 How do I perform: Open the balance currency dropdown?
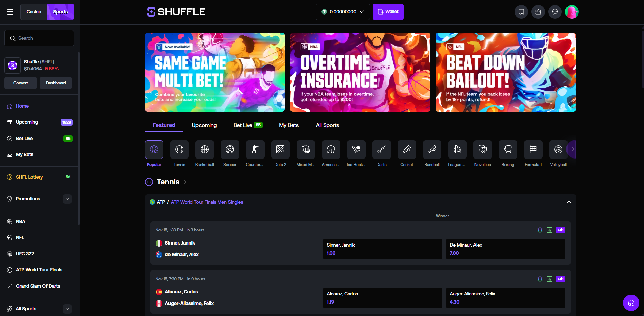(x=343, y=12)
